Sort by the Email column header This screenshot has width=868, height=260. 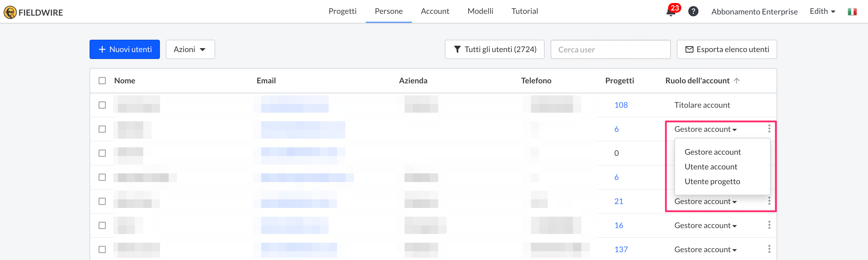click(266, 81)
